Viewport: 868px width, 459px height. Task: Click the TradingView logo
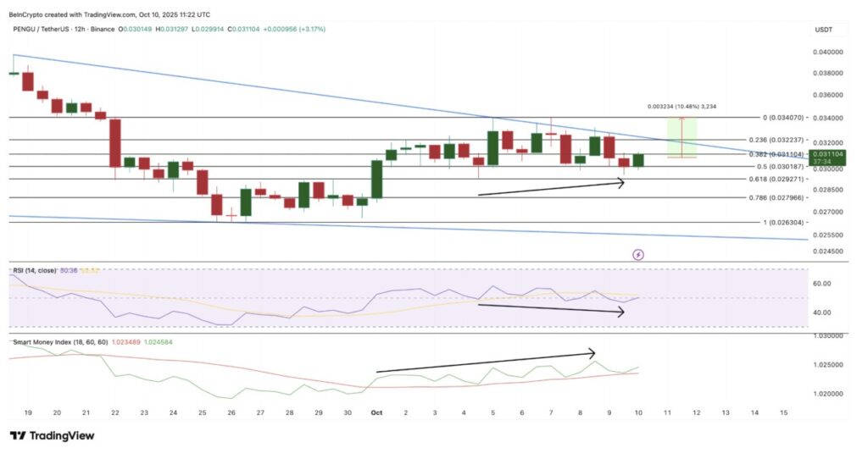coord(52,435)
